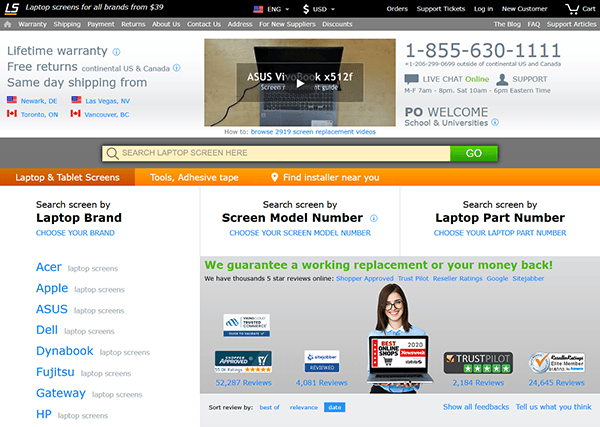Click Choose Your Screen Model Number link
Screen dimensions: 600x427
tap(300, 233)
